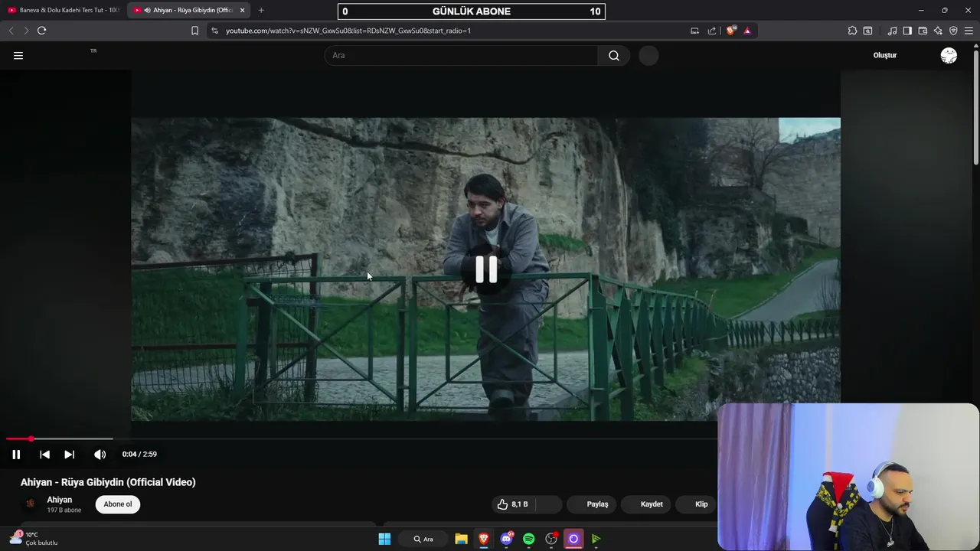The image size is (980, 551).
Task: Focus the Ara search field
Action: click(x=462, y=55)
